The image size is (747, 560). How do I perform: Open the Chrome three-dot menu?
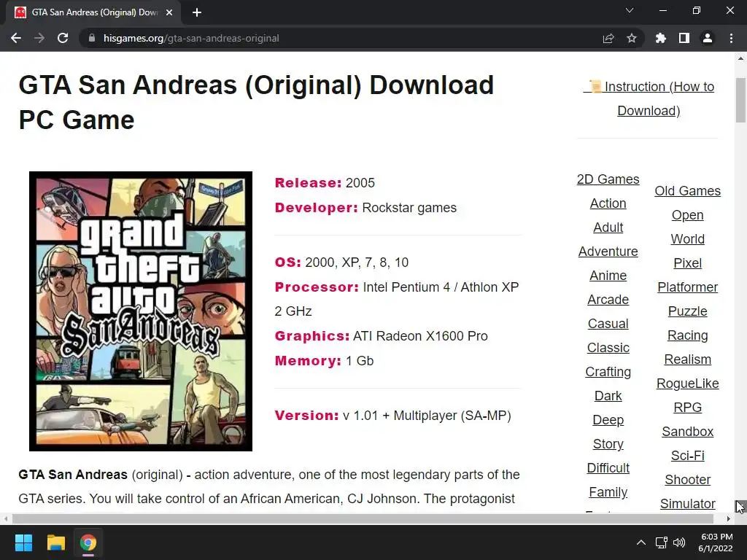click(x=731, y=38)
